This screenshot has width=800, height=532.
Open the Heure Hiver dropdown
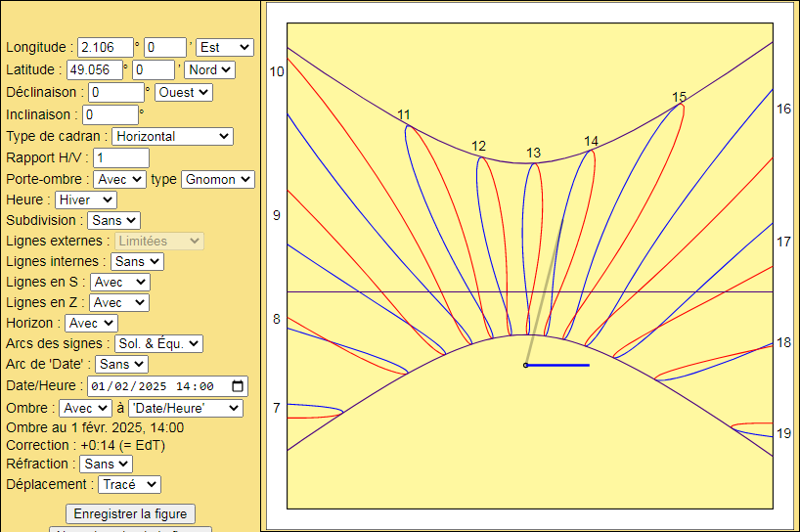click(x=86, y=199)
